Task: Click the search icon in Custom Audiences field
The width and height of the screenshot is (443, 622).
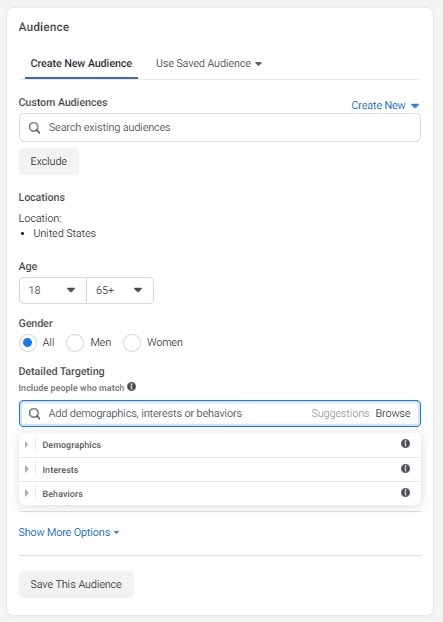Action: click(35, 128)
